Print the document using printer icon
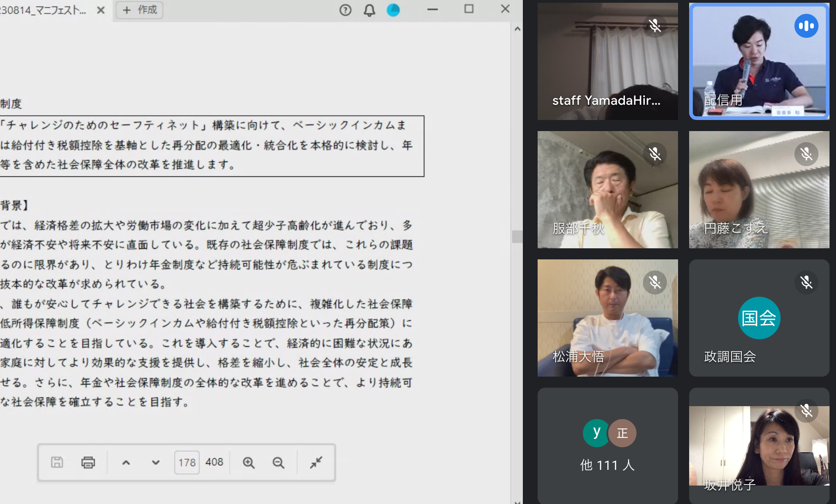836x504 pixels. [x=88, y=462]
